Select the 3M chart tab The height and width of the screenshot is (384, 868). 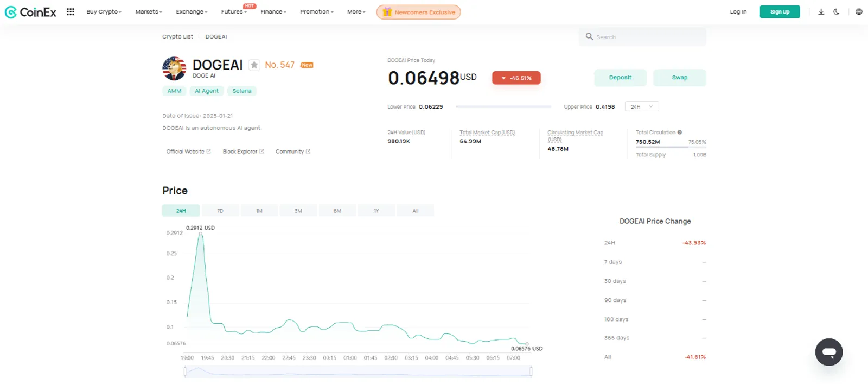(x=298, y=211)
